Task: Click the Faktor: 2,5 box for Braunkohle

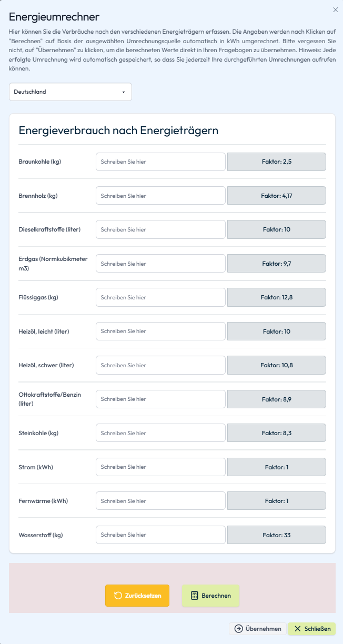Action: 277,162
